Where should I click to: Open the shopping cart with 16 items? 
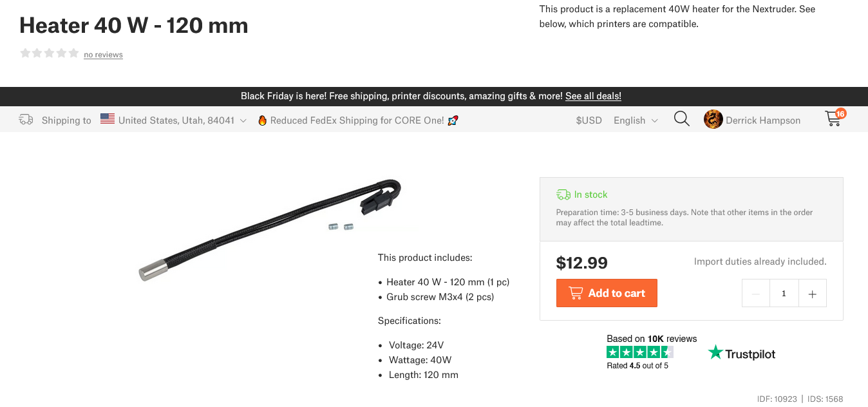(x=833, y=119)
